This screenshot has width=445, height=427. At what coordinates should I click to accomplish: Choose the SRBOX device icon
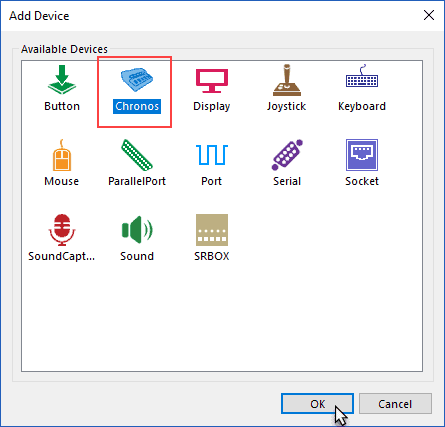[212, 230]
